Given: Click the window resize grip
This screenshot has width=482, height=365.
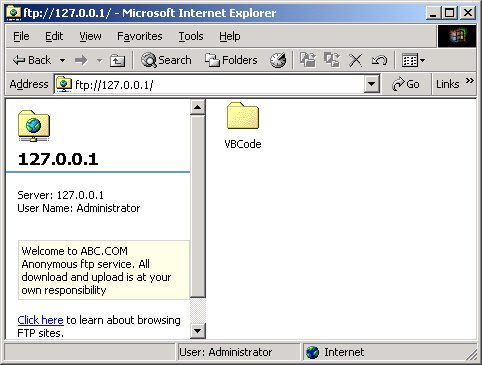Looking at the screenshot, I should coord(472,355).
